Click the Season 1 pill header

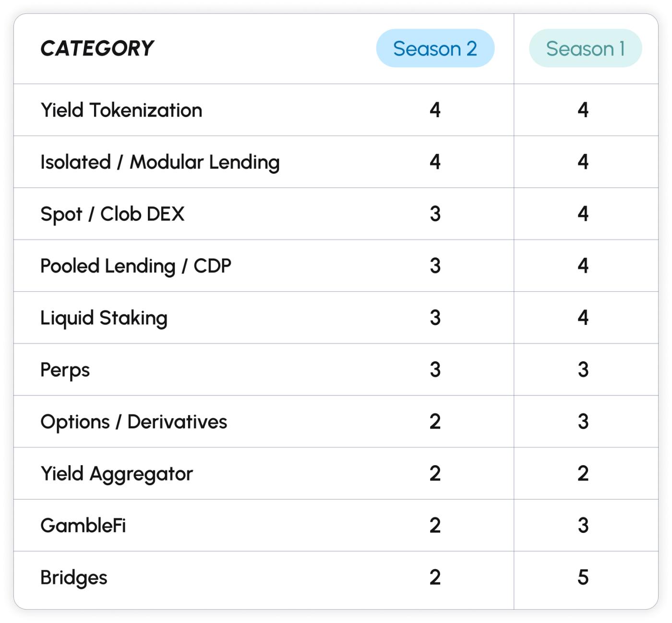[585, 48]
